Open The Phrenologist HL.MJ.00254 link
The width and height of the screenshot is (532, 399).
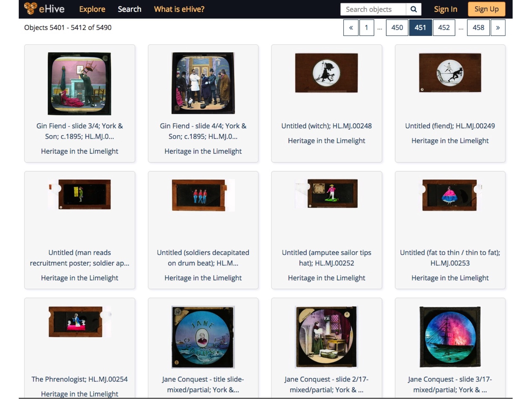[80, 379]
